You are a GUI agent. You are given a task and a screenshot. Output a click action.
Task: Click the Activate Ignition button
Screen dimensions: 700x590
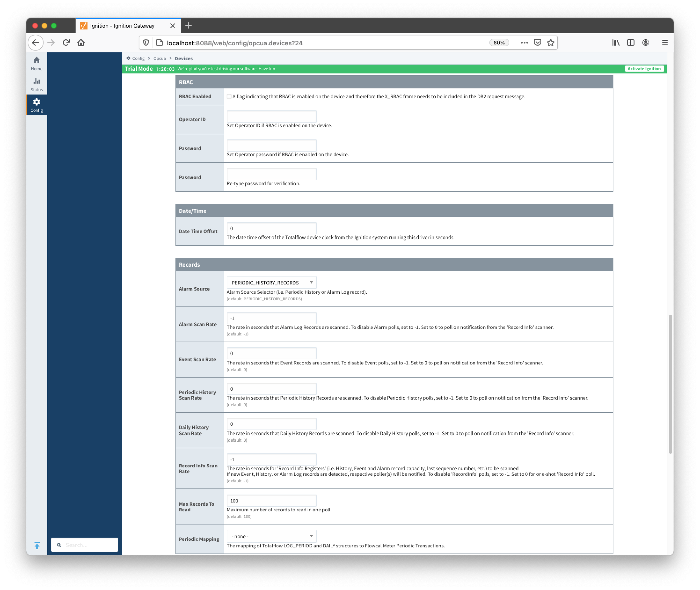pyautogui.click(x=644, y=69)
